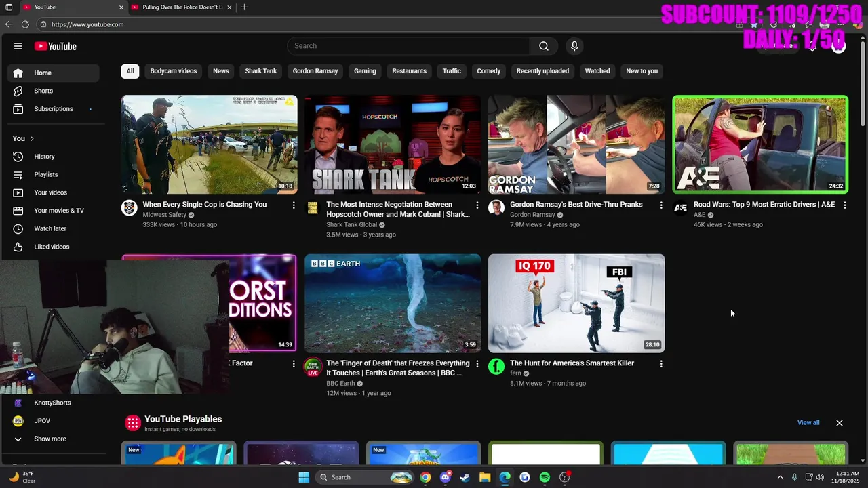Open BBC Earth live channel avatar
The height and width of the screenshot is (488, 868).
click(313, 367)
